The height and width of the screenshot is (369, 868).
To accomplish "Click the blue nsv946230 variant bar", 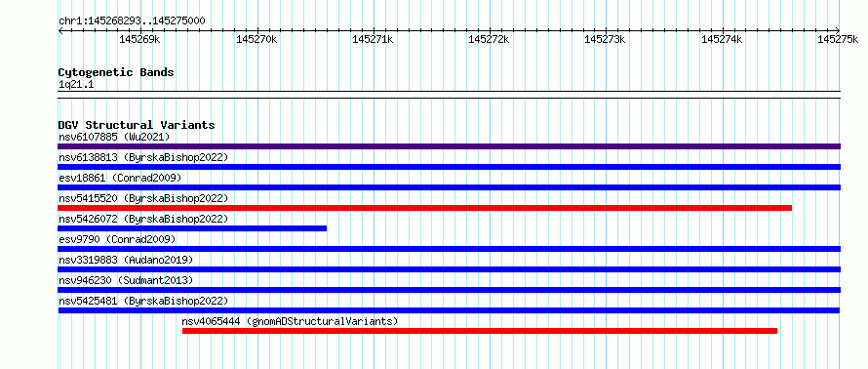I will tap(449, 290).
